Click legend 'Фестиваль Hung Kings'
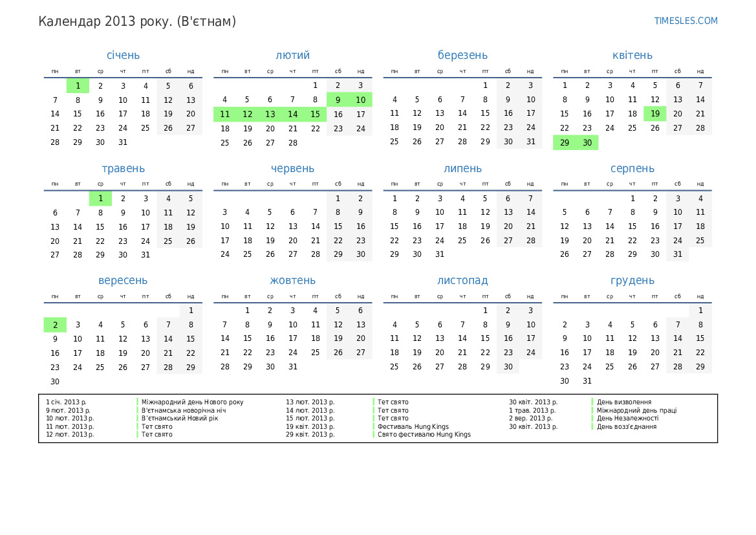The width and height of the screenshot is (756, 535). [x=413, y=426]
